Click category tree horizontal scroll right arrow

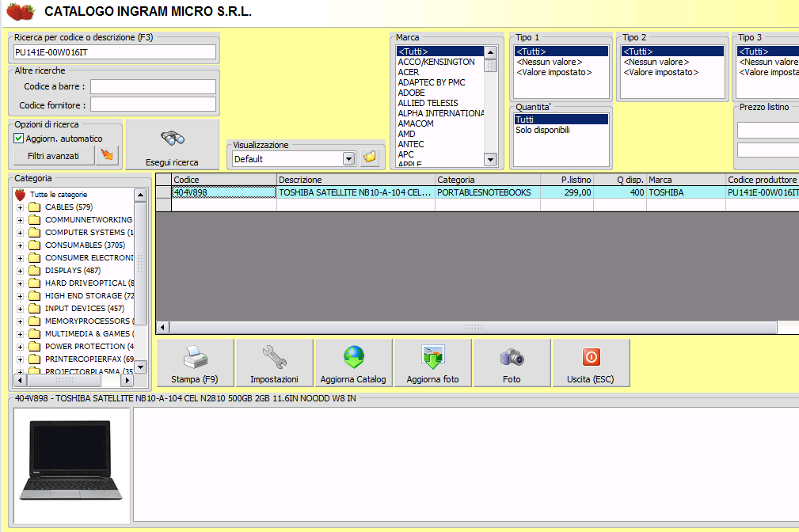[x=127, y=380]
